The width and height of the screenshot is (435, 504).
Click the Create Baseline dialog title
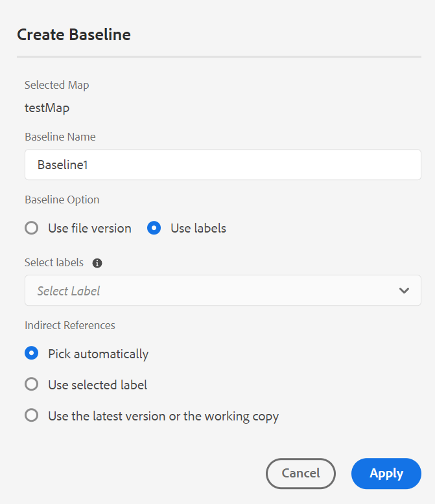click(x=74, y=34)
